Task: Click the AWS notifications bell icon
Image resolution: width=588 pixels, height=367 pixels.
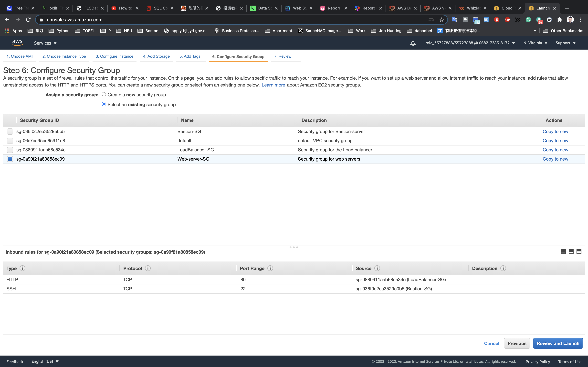Action: 413,43
